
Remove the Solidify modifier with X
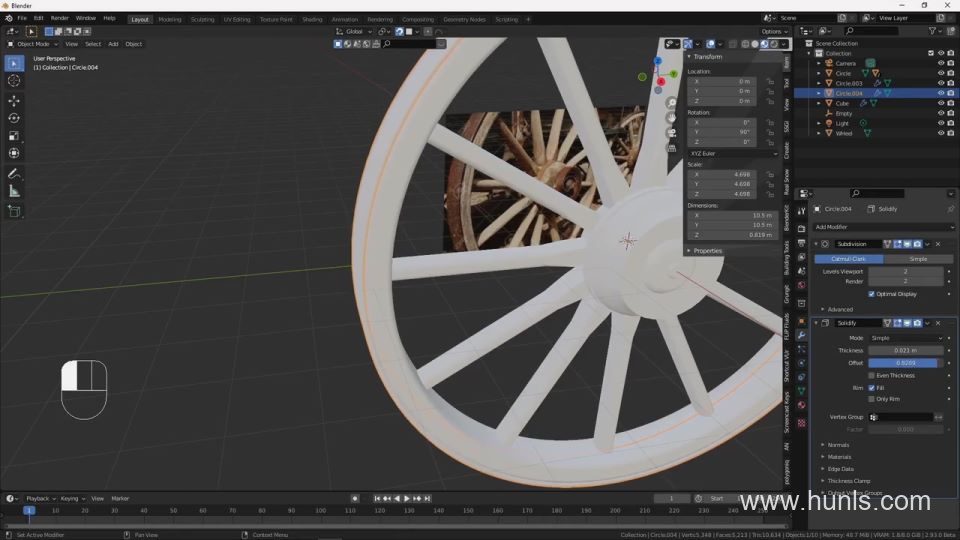[x=938, y=323]
